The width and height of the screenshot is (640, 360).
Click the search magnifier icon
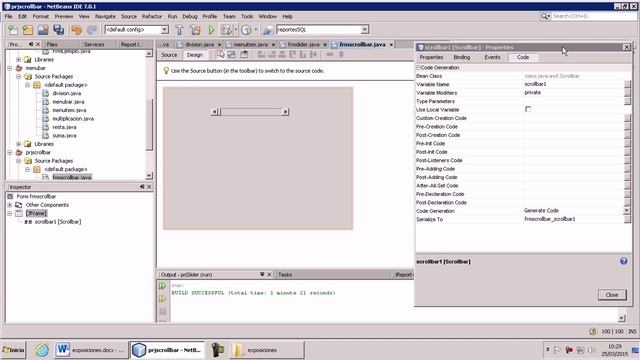pyautogui.click(x=545, y=16)
